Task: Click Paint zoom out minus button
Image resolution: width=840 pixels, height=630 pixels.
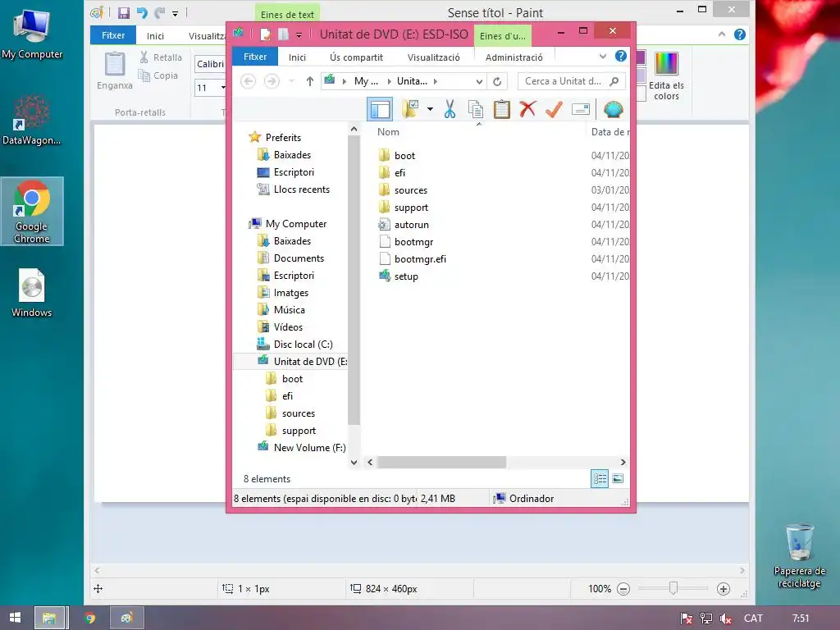Action: tap(623, 589)
